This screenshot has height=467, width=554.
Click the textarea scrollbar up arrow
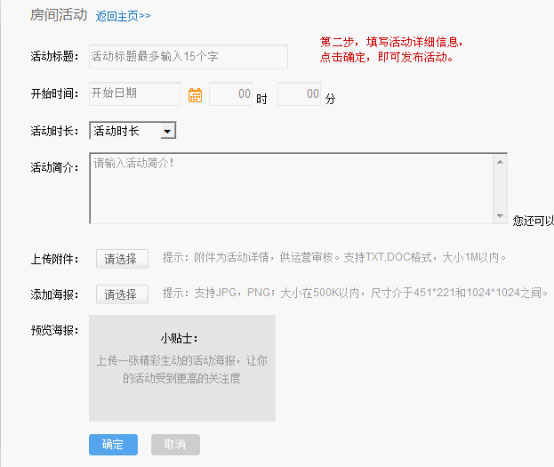(x=500, y=162)
